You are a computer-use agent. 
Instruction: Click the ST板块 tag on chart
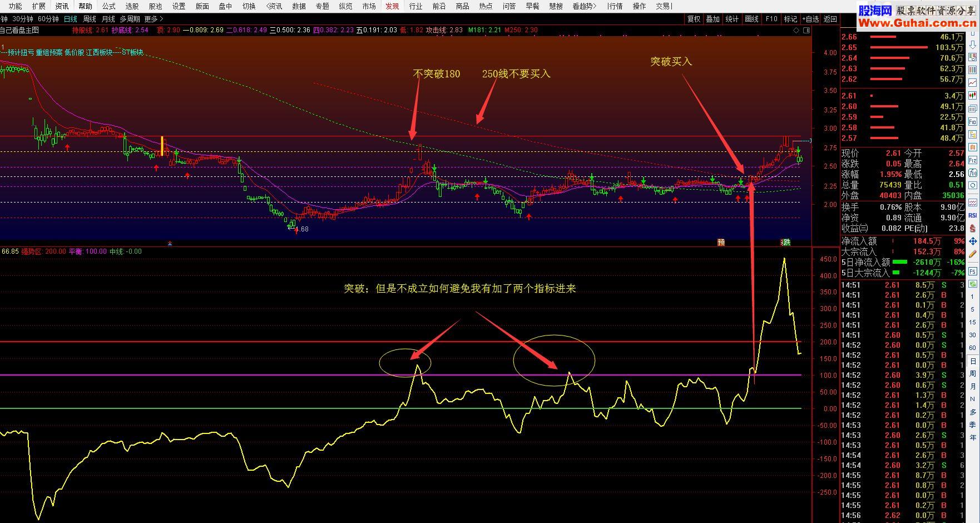132,52
